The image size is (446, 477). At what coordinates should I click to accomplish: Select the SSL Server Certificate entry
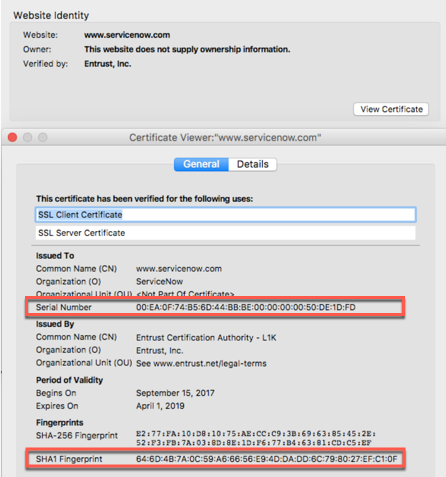tap(225, 233)
